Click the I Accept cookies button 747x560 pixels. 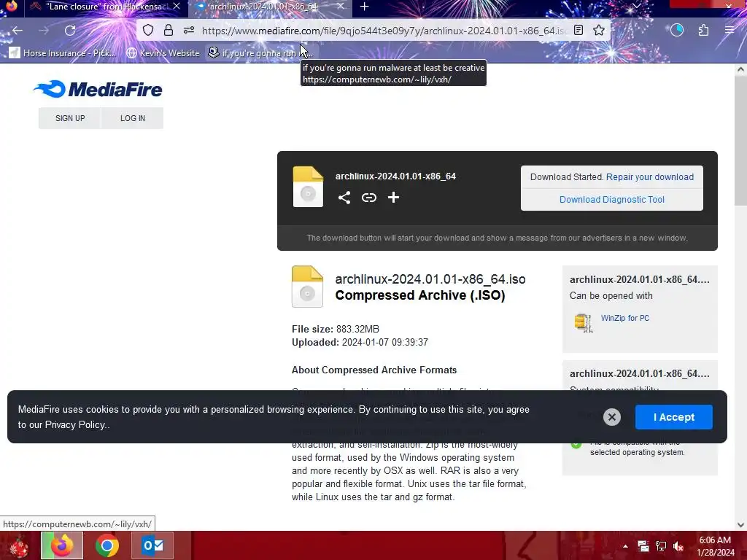click(x=673, y=417)
